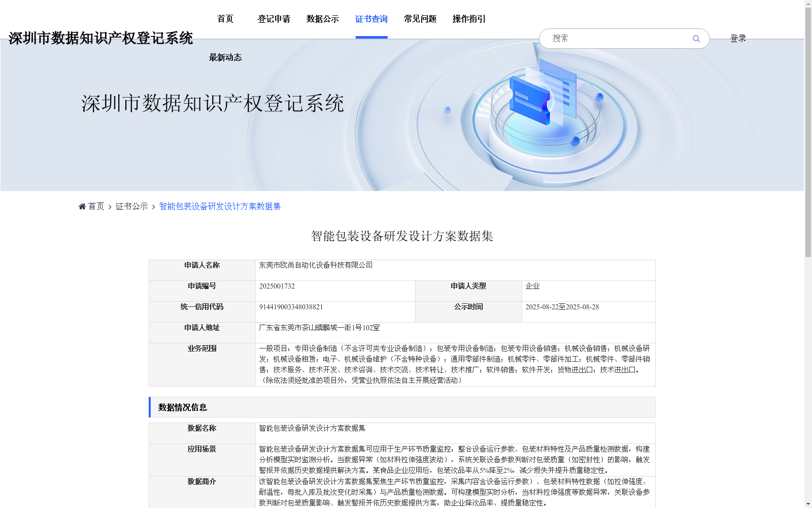Go to 首页 via breadcrumb link

coord(96,206)
